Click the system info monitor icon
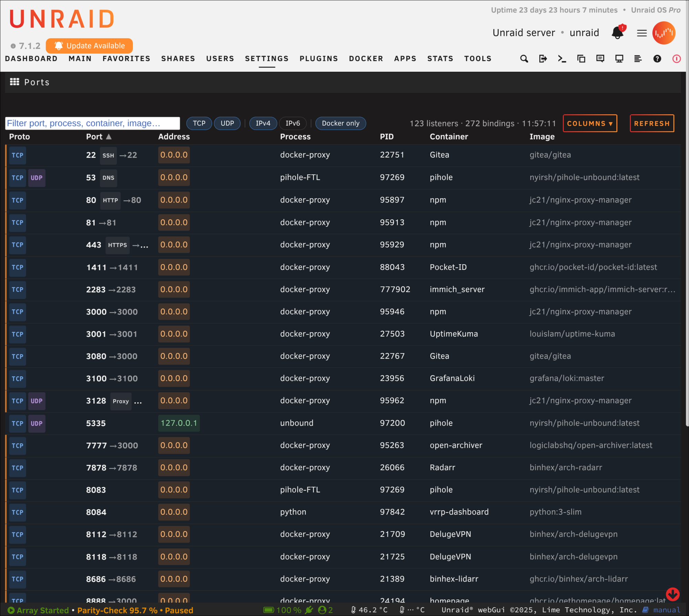The width and height of the screenshot is (689, 616). pyautogui.click(x=619, y=59)
